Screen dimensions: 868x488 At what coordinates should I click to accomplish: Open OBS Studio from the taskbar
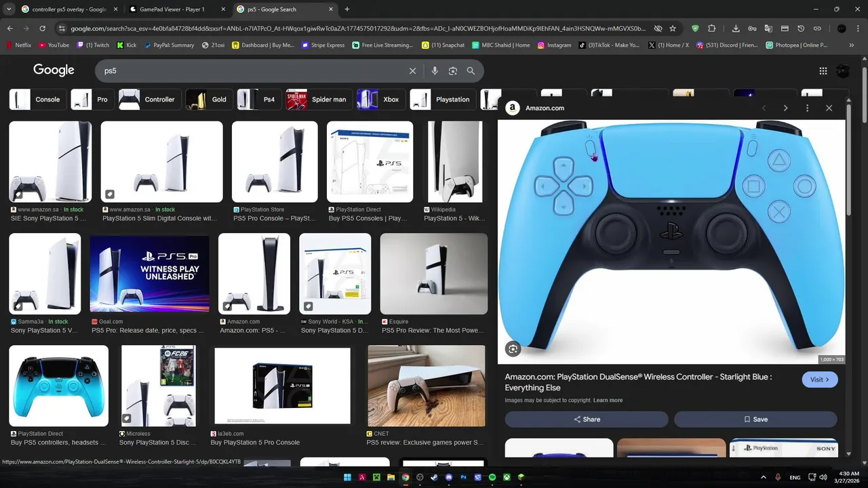pyautogui.click(x=420, y=477)
